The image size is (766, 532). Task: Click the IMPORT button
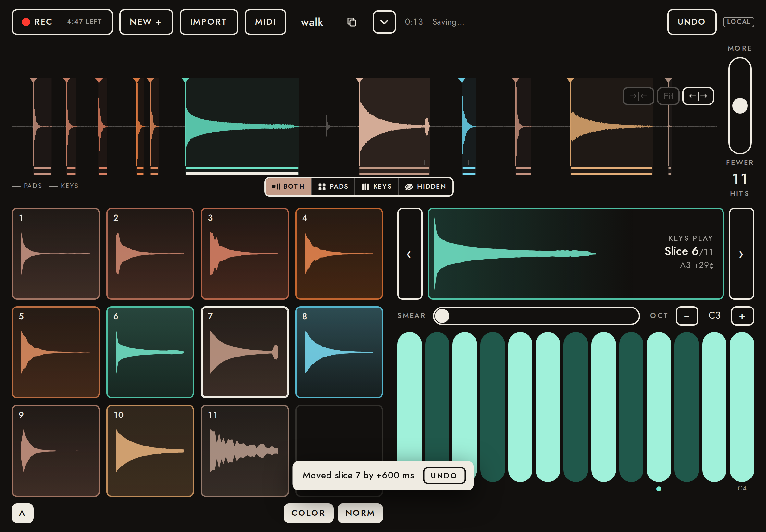(209, 22)
